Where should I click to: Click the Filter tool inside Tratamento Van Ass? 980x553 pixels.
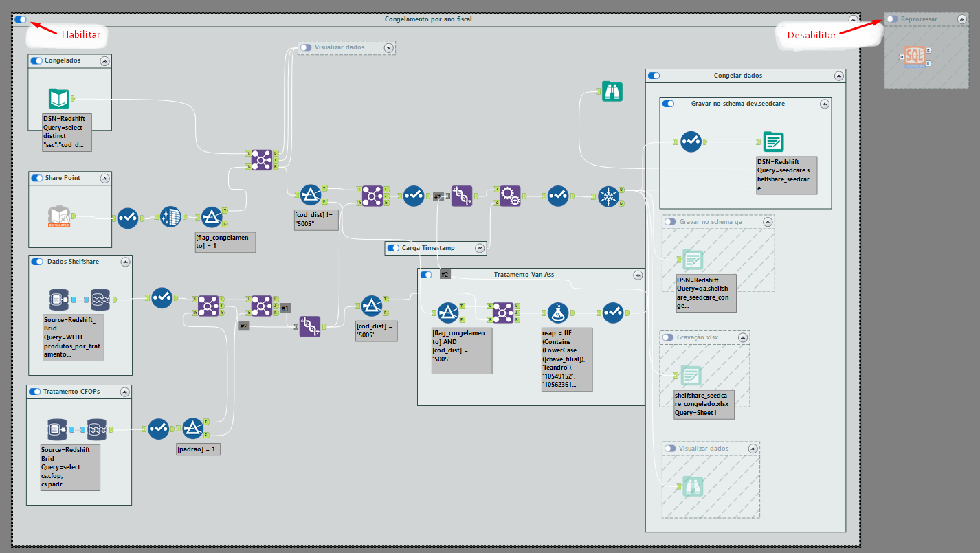[x=447, y=313]
